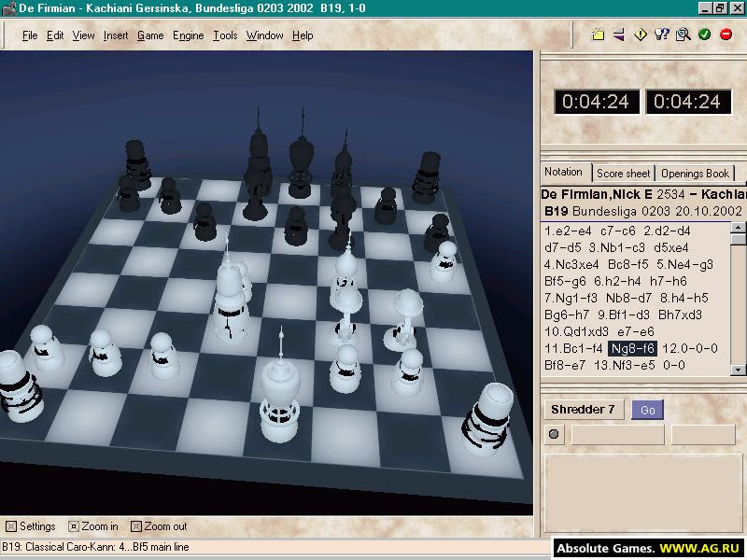Image resolution: width=747 pixels, height=560 pixels.
Task: Click the notation list scroll down arrow
Action: pos(738,370)
